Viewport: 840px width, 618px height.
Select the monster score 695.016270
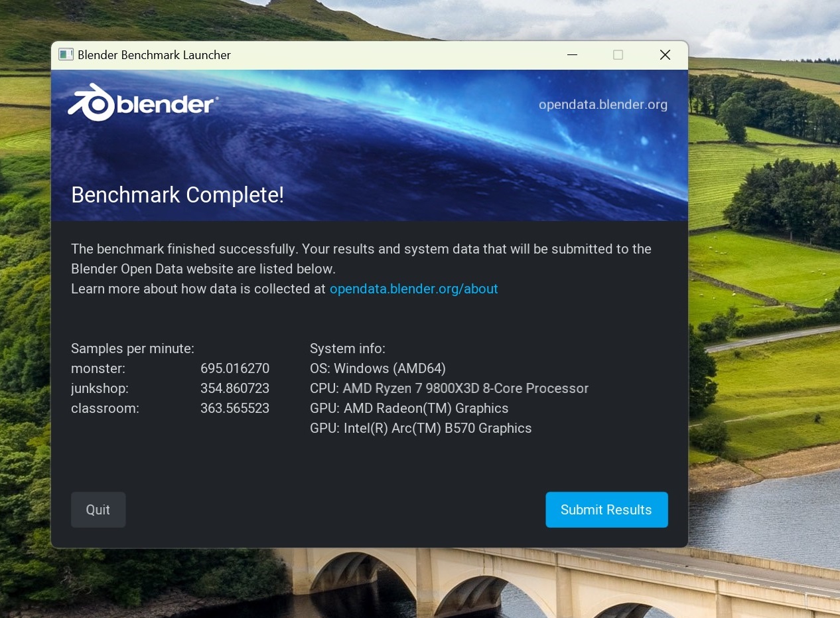point(235,368)
